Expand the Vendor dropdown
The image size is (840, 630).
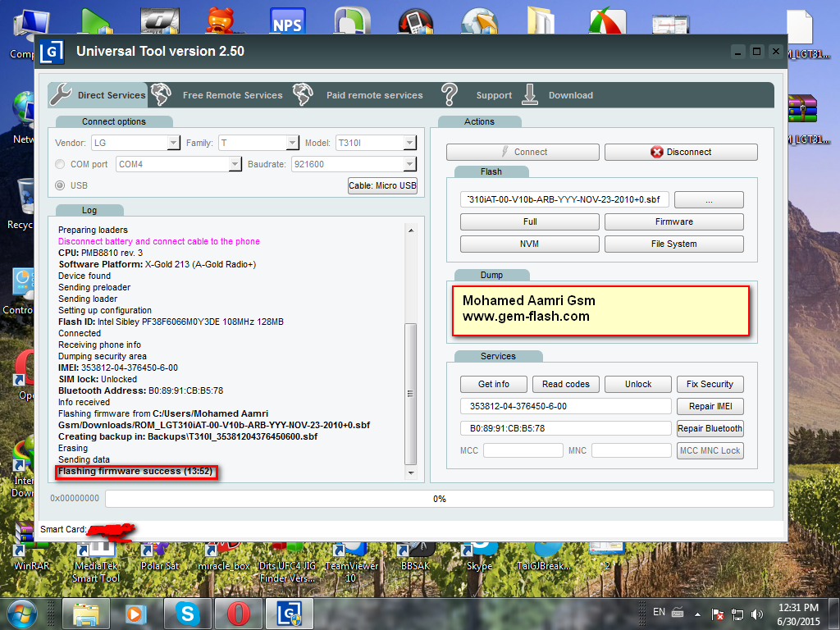[x=173, y=143]
